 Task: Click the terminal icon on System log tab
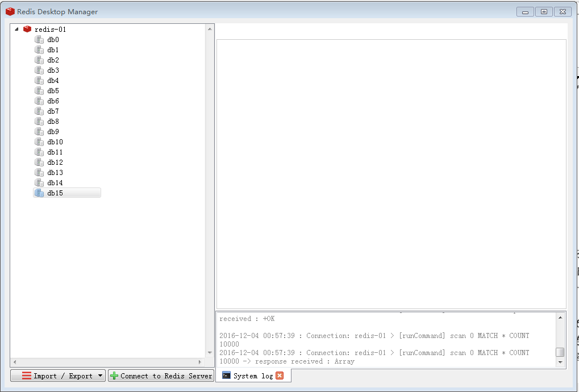226,376
